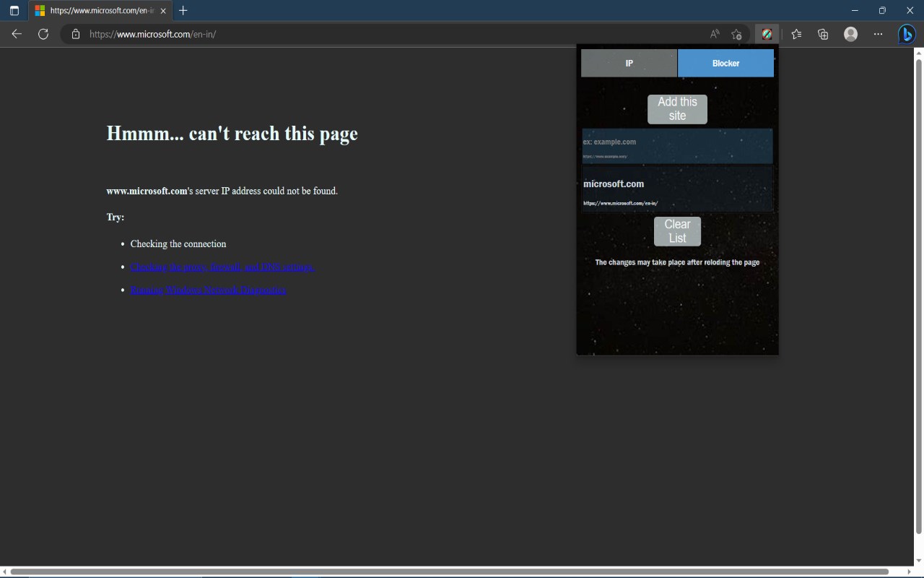924x578 pixels.
Task: Select the microsoft.com/en-in browser tab
Action: click(100, 11)
